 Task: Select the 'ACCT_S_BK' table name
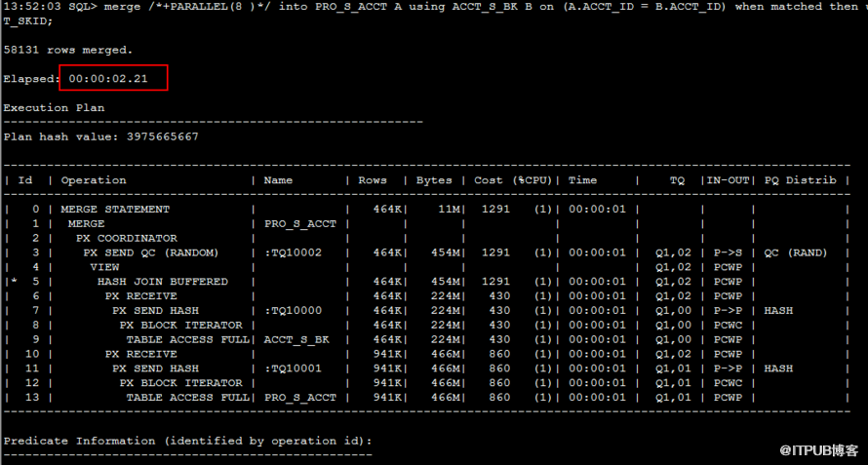click(x=296, y=339)
